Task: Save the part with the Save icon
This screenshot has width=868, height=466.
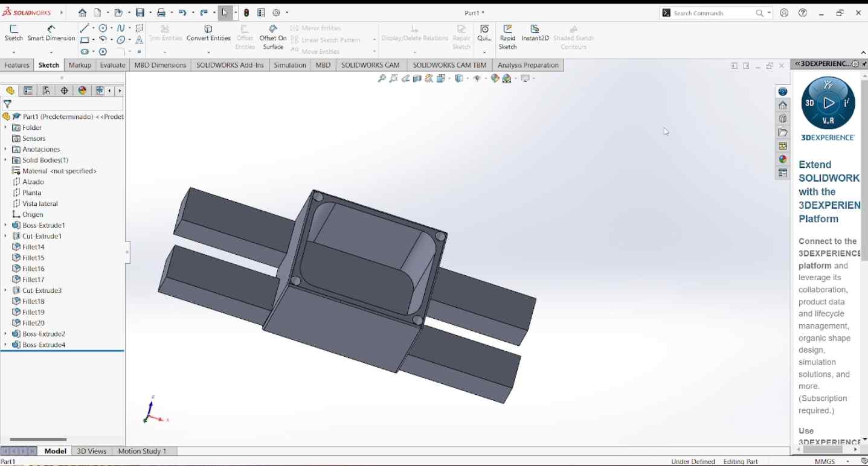Action: [140, 13]
